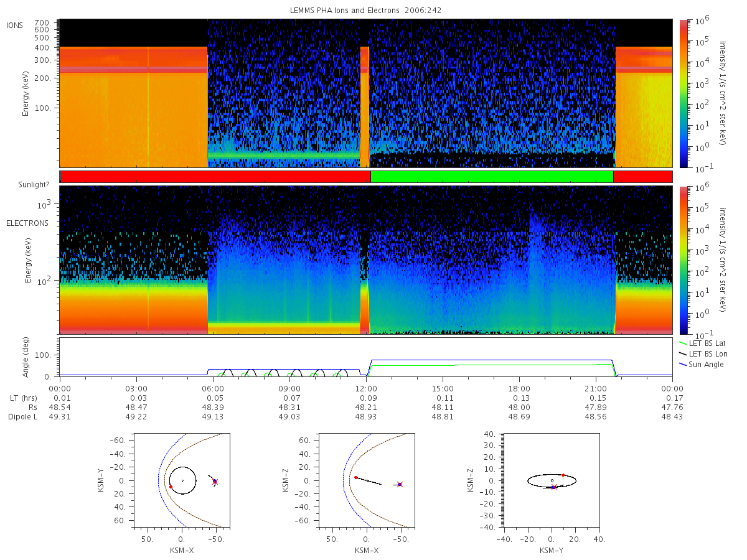
Task: Click the "IONS" panel label
Action: pyautogui.click(x=15, y=26)
